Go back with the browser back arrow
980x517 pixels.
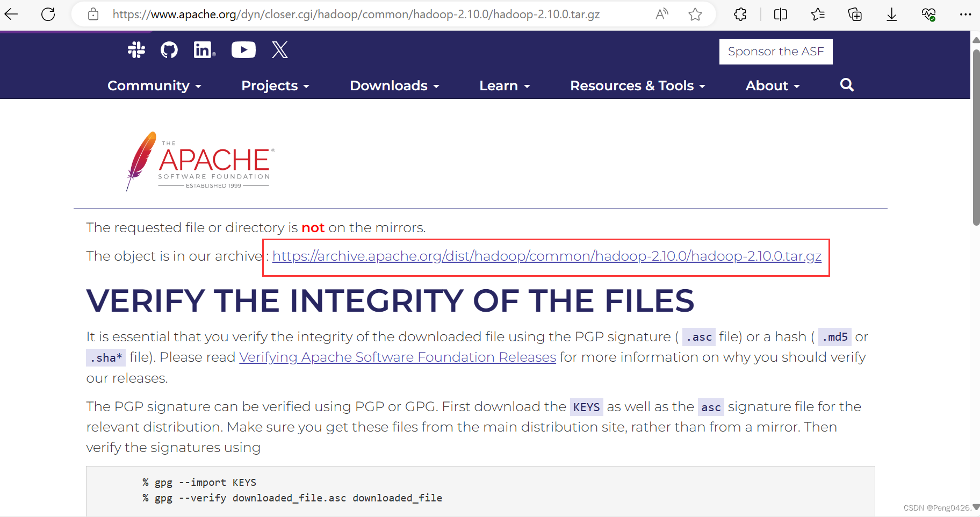pos(11,15)
